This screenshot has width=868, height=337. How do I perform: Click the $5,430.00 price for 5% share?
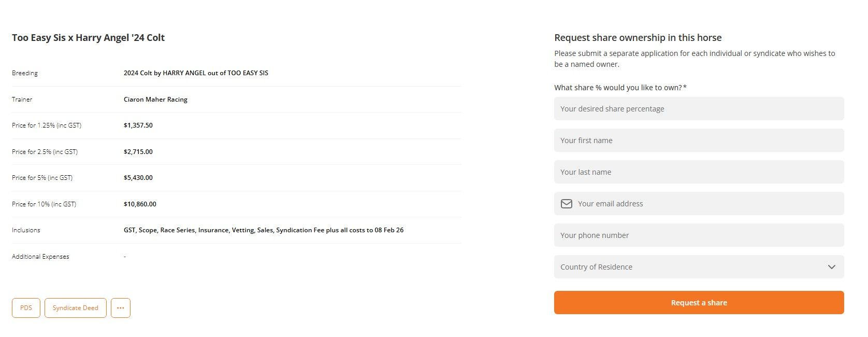pos(138,178)
